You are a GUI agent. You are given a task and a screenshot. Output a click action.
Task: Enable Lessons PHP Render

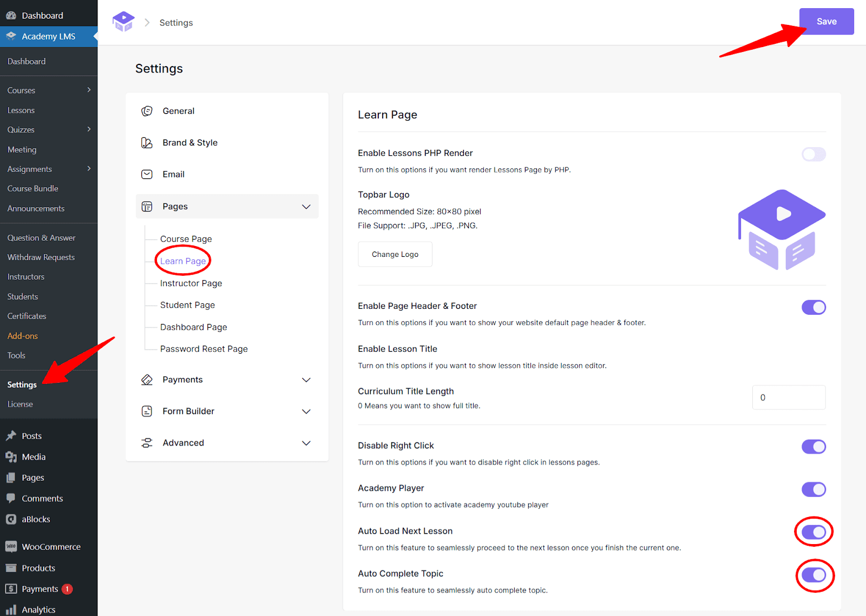pos(813,154)
